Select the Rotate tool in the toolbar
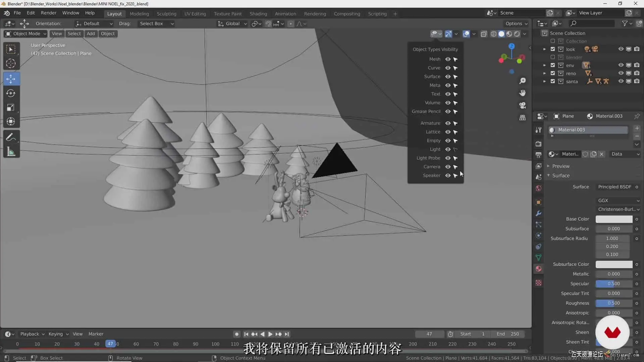 click(11, 93)
